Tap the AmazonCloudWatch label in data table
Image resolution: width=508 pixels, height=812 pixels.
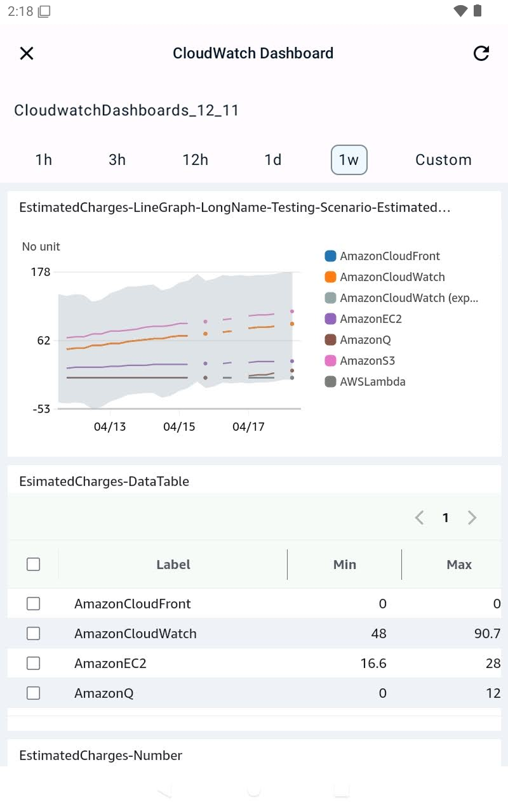coord(136,634)
